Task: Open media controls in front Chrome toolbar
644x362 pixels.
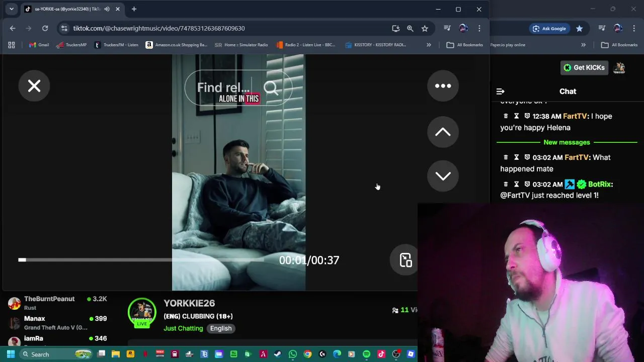Action: point(447,28)
